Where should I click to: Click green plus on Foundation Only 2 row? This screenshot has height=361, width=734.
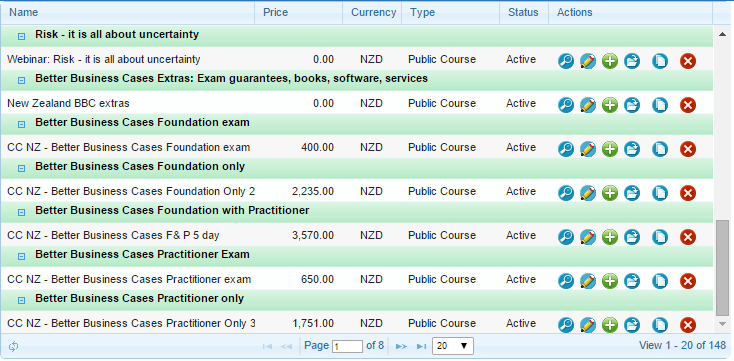tap(609, 193)
